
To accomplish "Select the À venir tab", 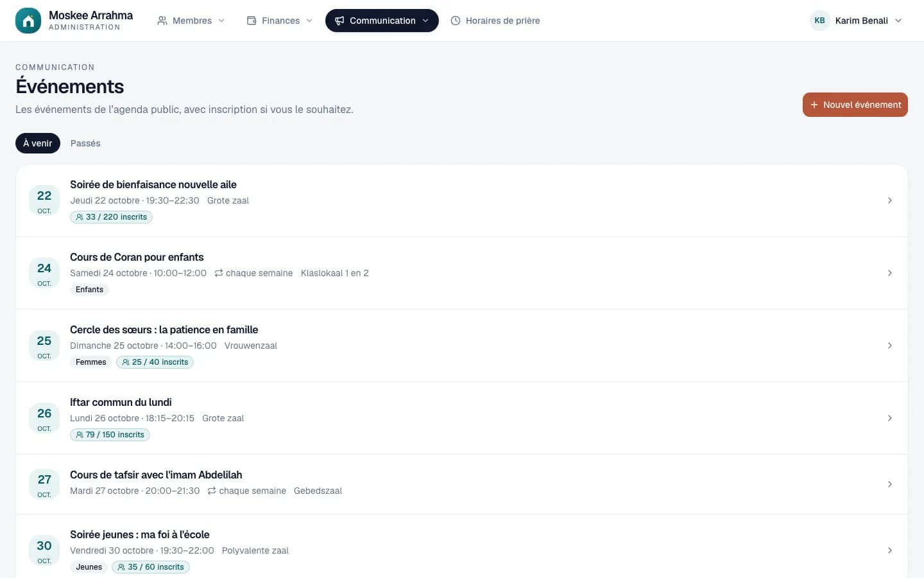I will tap(38, 143).
